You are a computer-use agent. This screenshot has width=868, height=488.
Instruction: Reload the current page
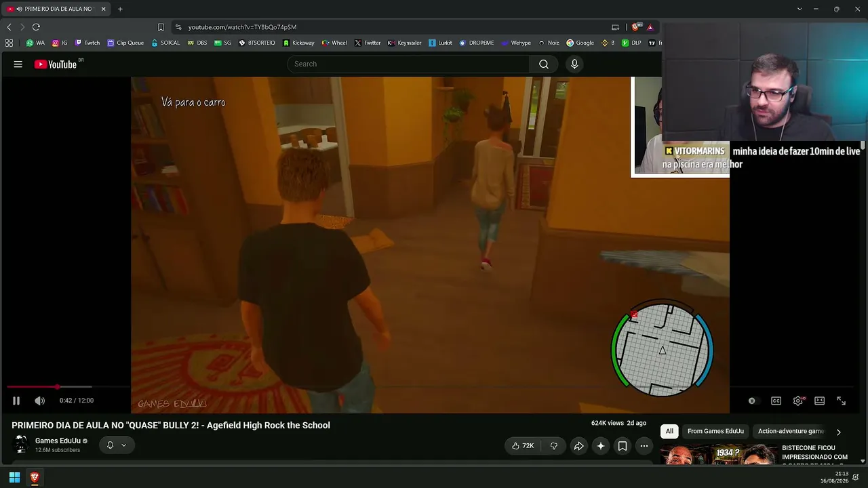click(36, 27)
